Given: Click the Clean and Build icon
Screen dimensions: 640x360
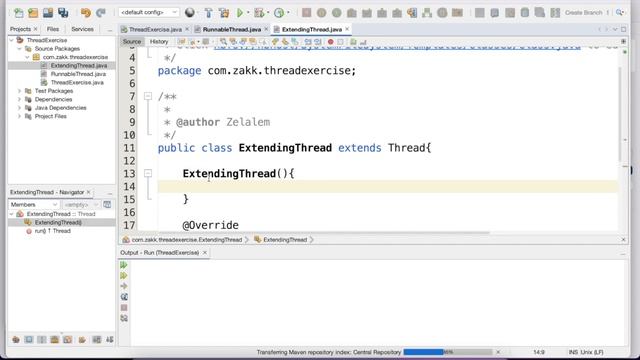Looking at the screenshot, I should point(224,13).
